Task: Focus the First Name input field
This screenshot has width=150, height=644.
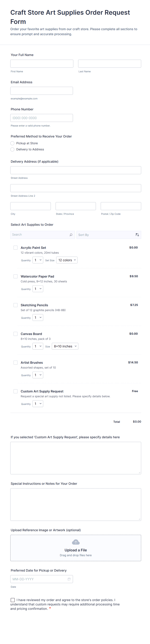Action: pyautogui.click(x=42, y=64)
